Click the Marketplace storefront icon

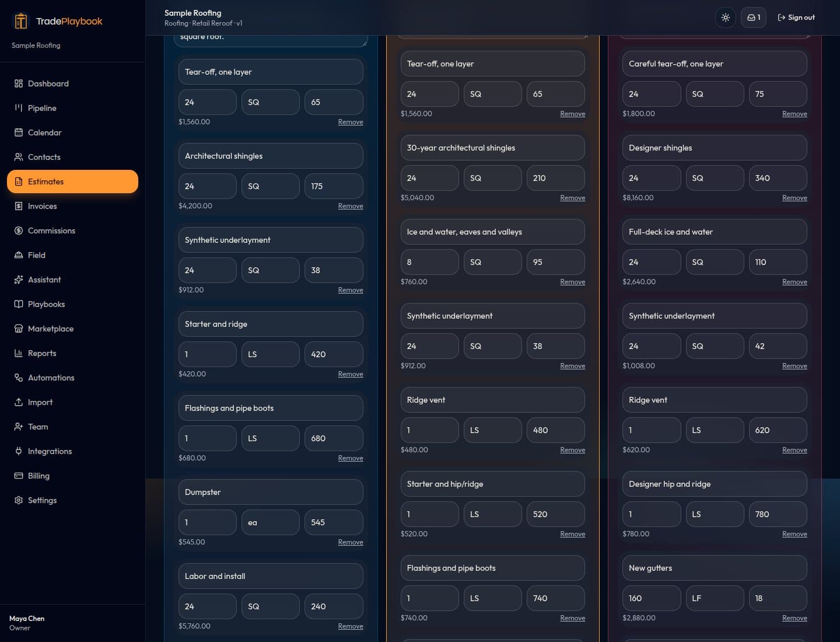[x=19, y=329]
